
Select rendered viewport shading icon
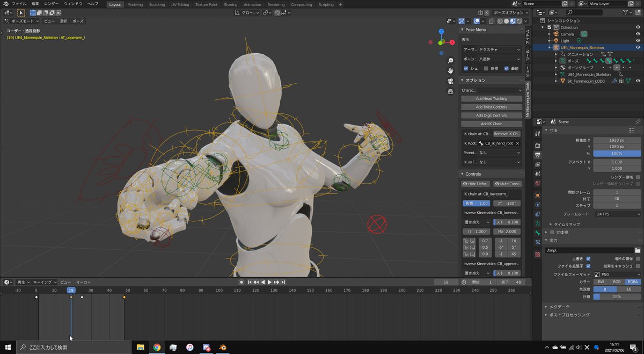(x=519, y=21)
